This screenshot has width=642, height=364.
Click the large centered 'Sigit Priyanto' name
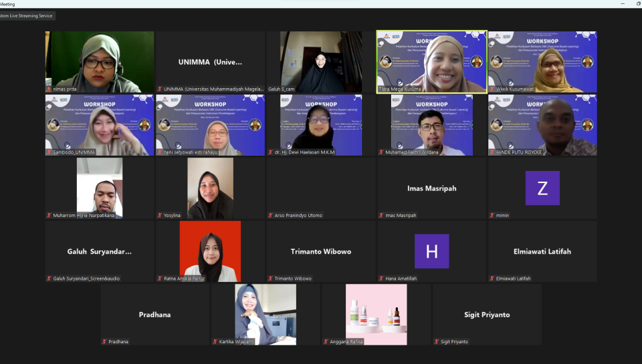click(487, 315)
